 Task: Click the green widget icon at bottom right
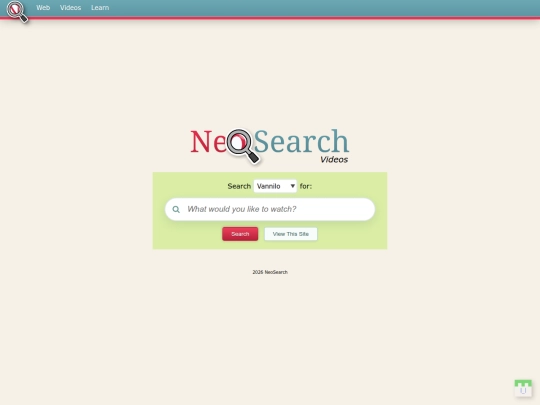(x=523, y=388)
